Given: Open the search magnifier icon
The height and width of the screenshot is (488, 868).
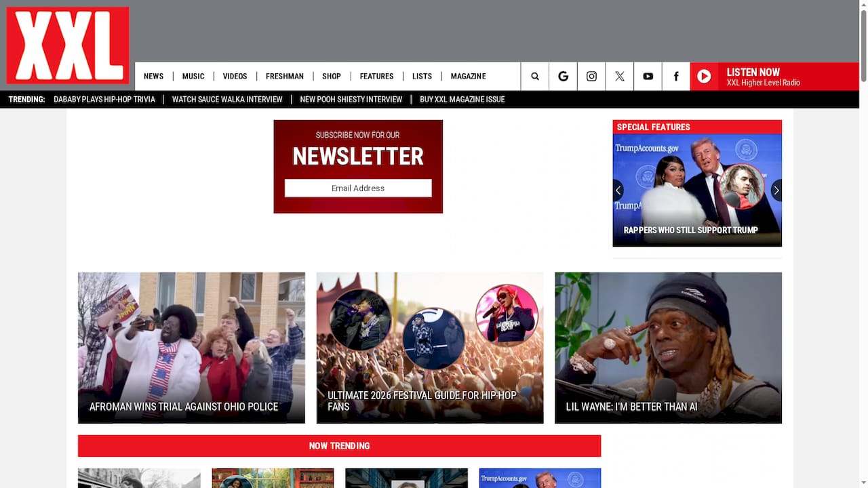Looking at the screenshot, I should click(x=535, y=77).
